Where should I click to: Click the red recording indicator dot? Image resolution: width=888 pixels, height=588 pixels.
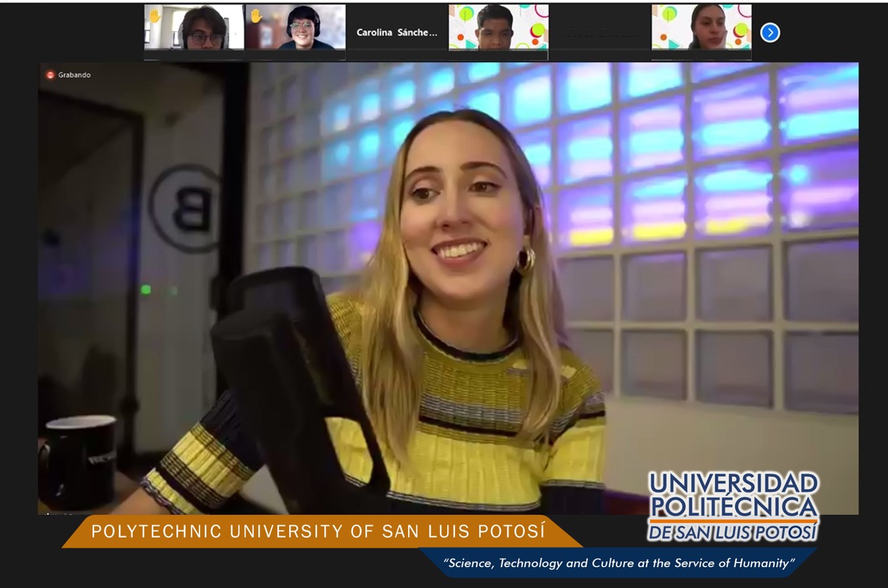(50, 75)
